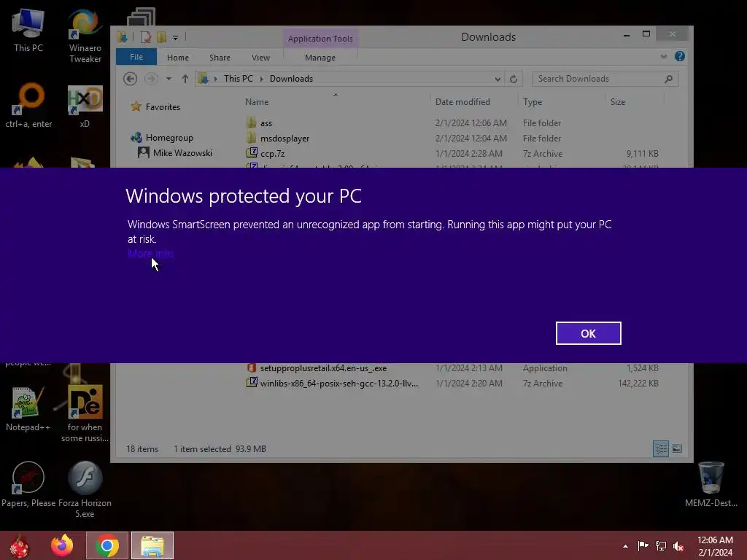The height and width of the screenshot is (560, 747).
Task: Open Firefox from the taskbar
Action: coord(62,545)
